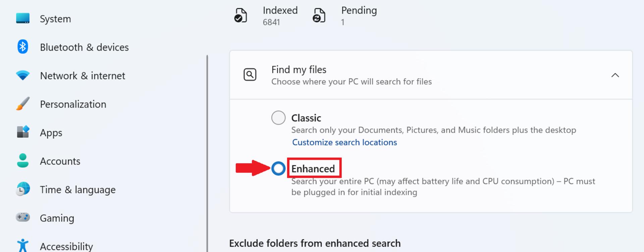Click the Apps icon in sidebar
The image size is (644, 252).
pos(23,132)
